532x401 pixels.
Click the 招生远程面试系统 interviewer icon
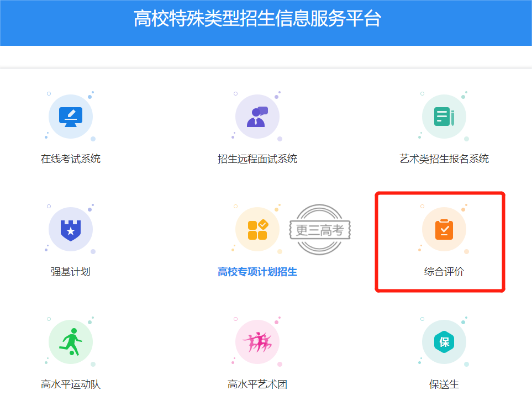point(257,117)
